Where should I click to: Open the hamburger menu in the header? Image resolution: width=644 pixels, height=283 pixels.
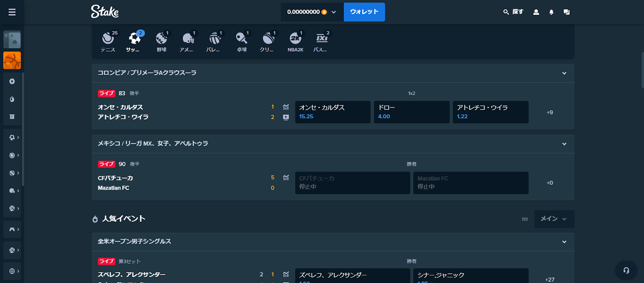click(x=12, y=12)
